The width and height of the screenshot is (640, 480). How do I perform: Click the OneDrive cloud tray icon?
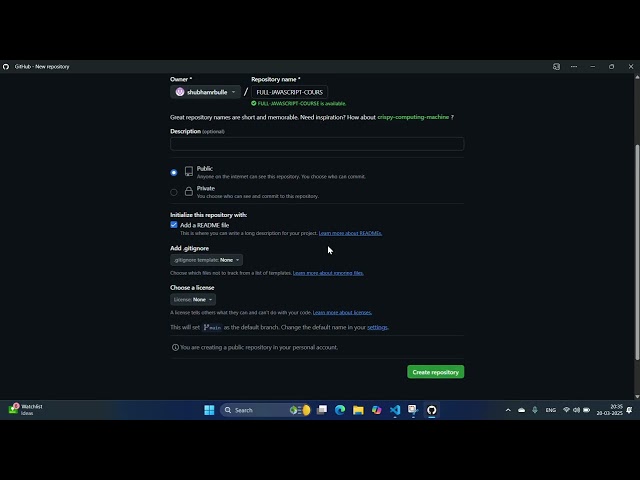(x=521, y=410)
